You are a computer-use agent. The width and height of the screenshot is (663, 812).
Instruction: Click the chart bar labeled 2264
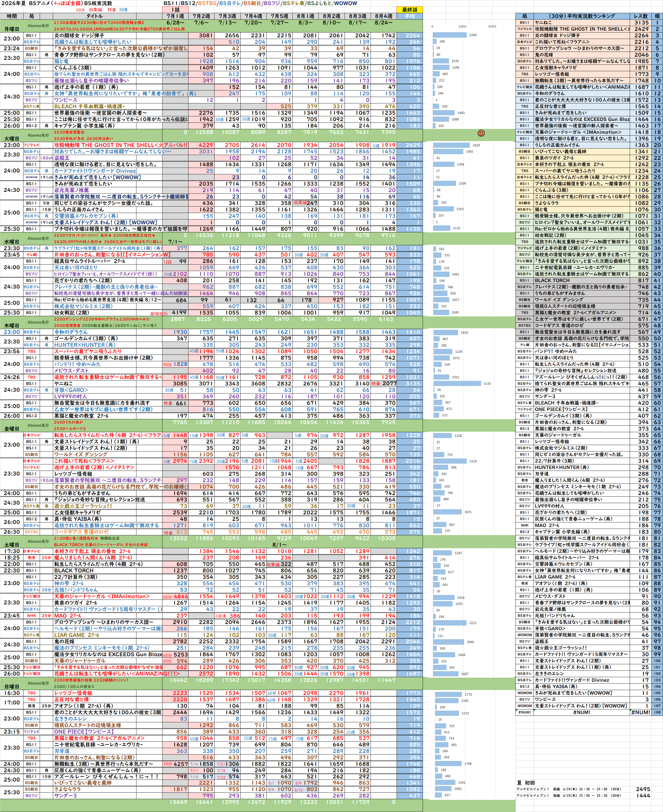pyautogui.click(x=450, y=35)
